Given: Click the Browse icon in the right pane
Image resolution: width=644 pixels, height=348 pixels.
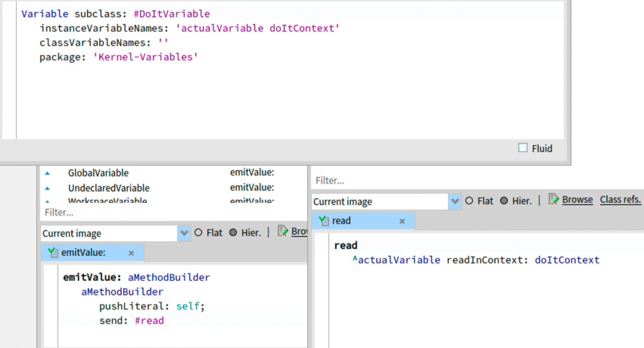Looking at the screenshot, I should point(553,199).
